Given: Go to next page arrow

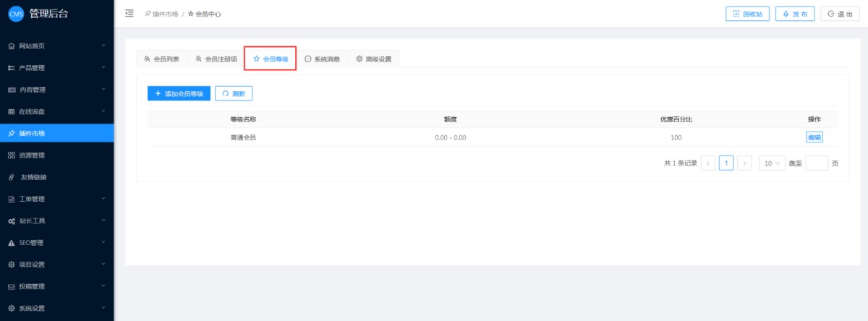Looking at the screenshot, I should 744,163.
